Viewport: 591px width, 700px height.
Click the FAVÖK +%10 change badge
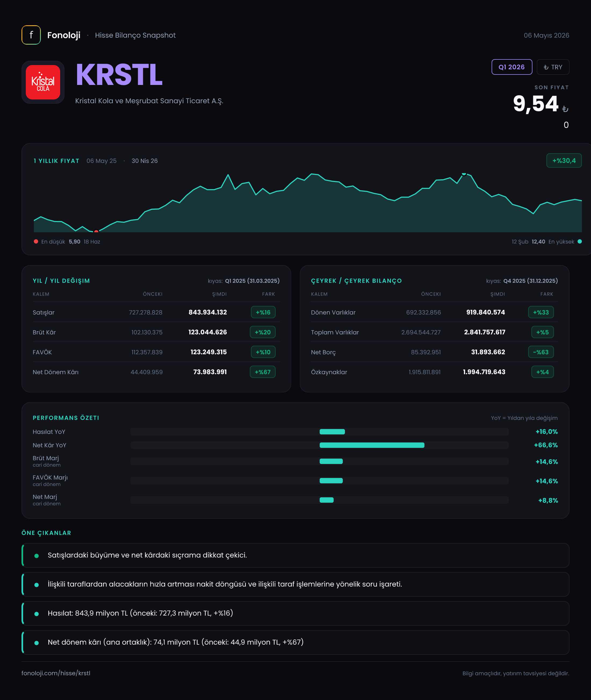click(x=263, y=352)
